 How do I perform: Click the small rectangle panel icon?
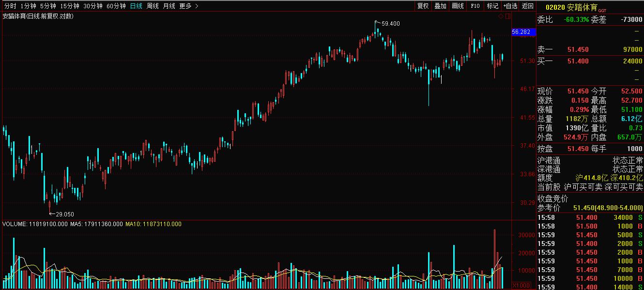click(508, 16)
